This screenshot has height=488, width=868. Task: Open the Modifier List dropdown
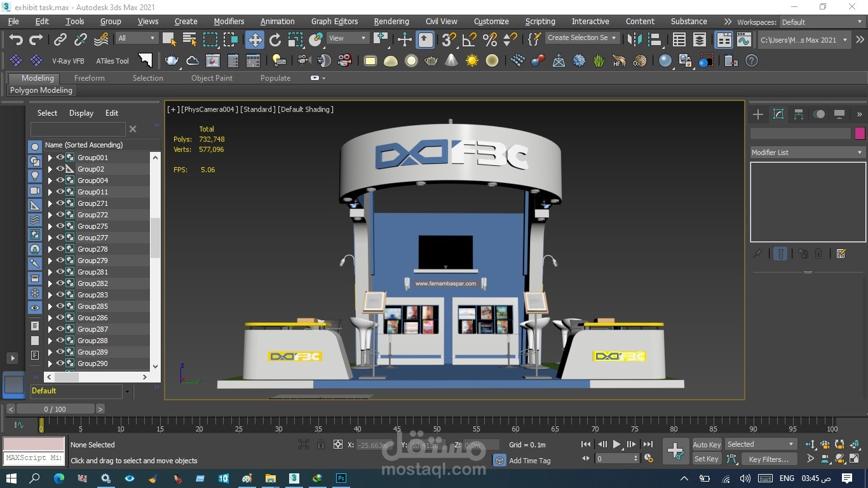808,152
